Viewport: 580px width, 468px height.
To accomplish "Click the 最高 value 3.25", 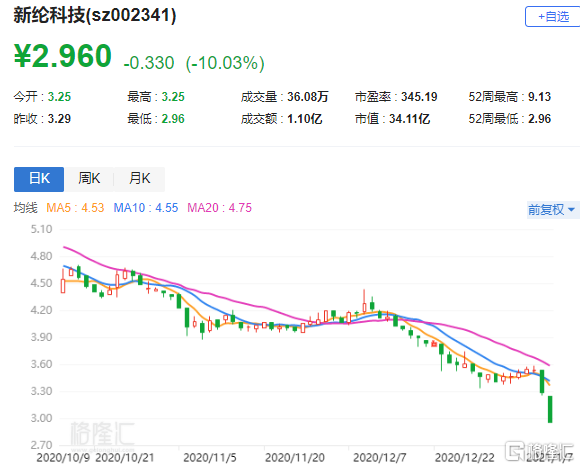I will pos(173,97).
